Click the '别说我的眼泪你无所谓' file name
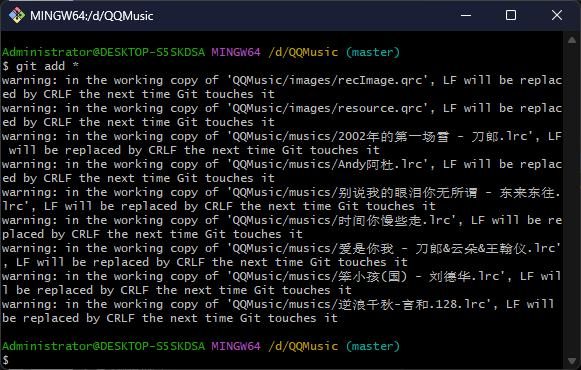This screenshot has height=370, width=581. coord(408,192)
